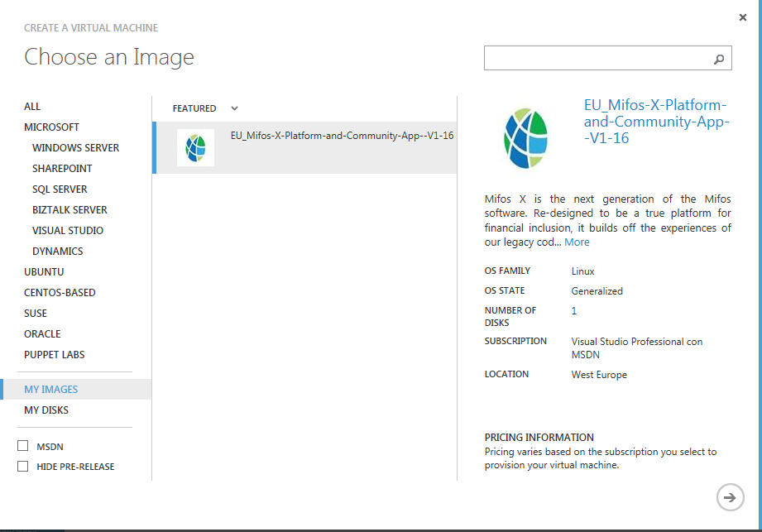The width and height of the screenshot is (762, 532).
Task: Select the Puppet Labs category
Action: click(x=55, y=355)
